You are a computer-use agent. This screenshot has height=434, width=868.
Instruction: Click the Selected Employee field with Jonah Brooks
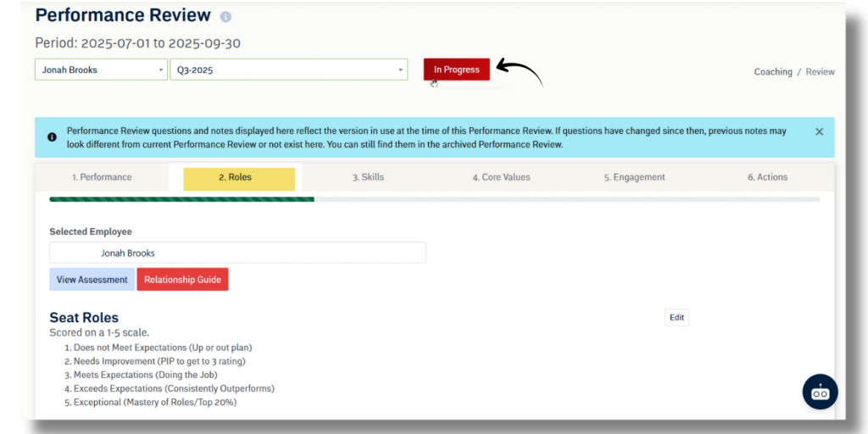(237, 253)
